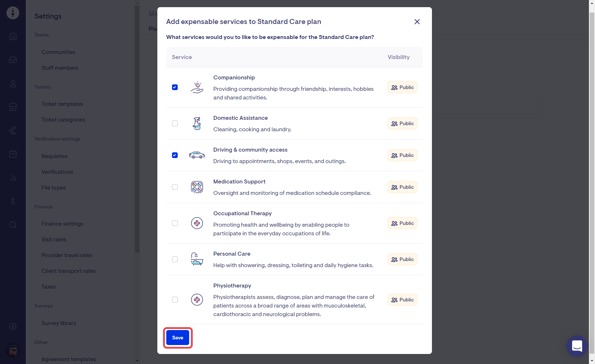Viewport: 595px width, 364px height.
Task: Check the Domestic Assistance checkbox
Action: pos(175,123)
